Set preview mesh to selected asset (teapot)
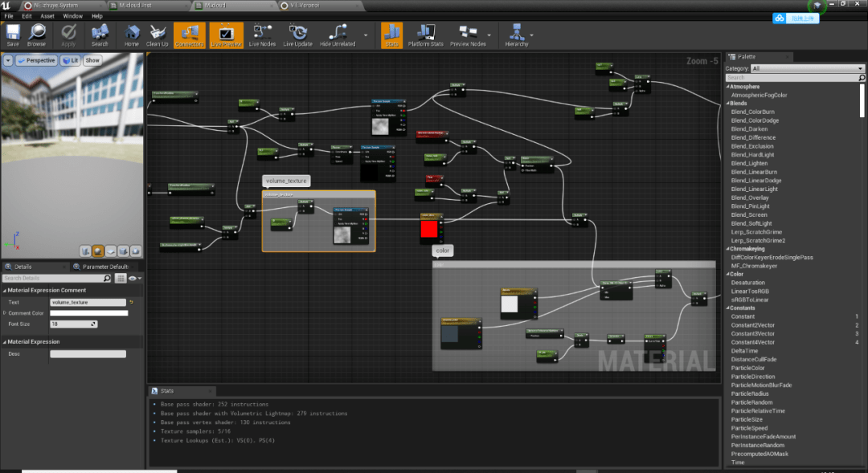 [x=136, y=251]
